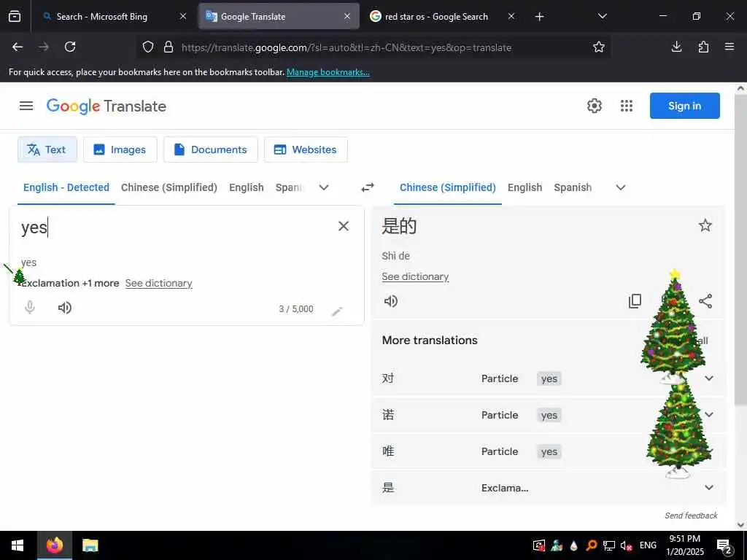Open the handwriting input pencil tool
The width and height of the screenshot is (747, 560).
337,311
